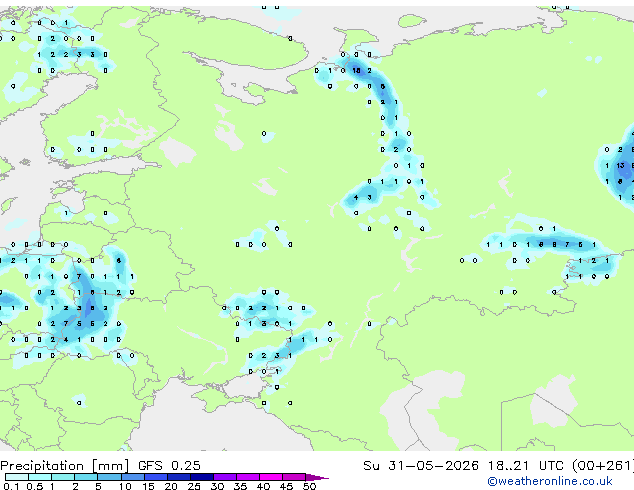Click the "25" legend scale label

(194, 486)
